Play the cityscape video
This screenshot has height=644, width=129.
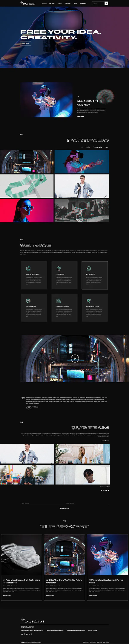[75, 358]
